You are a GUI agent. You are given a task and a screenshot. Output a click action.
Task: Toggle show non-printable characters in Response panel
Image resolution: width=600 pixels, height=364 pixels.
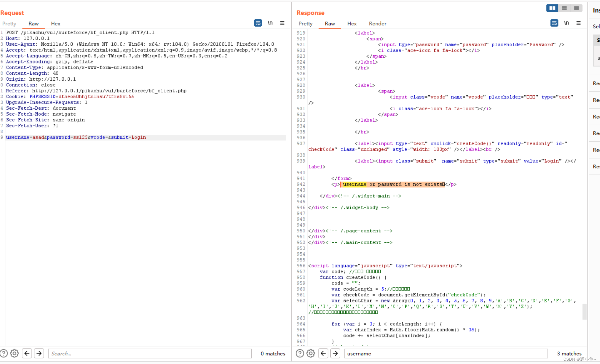566,23
